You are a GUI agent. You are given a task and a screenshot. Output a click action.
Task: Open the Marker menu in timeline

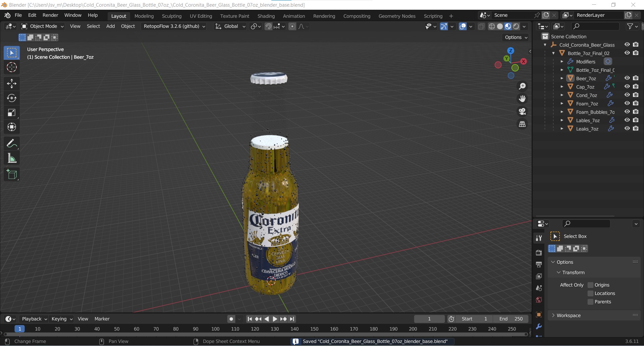click(102, 319)
